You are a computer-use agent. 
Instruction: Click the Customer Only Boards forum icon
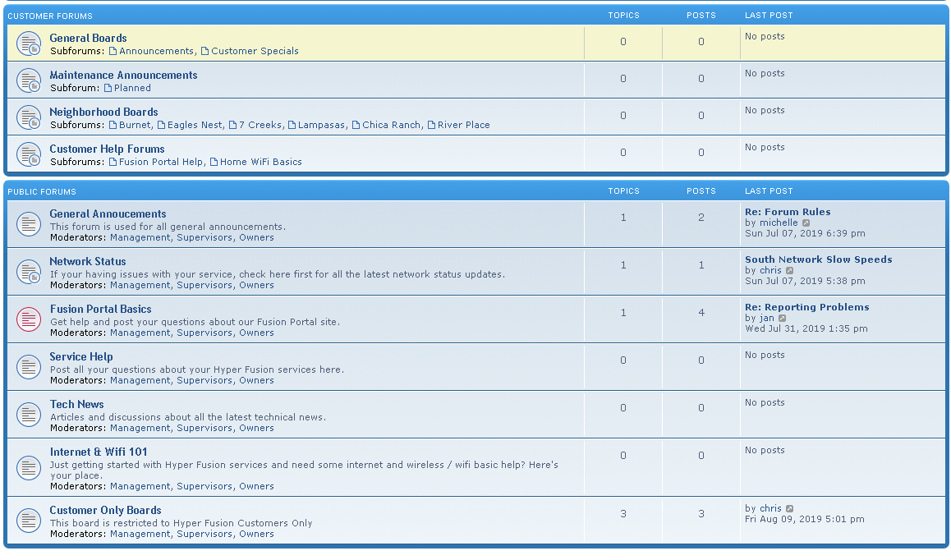coord(29,521)
